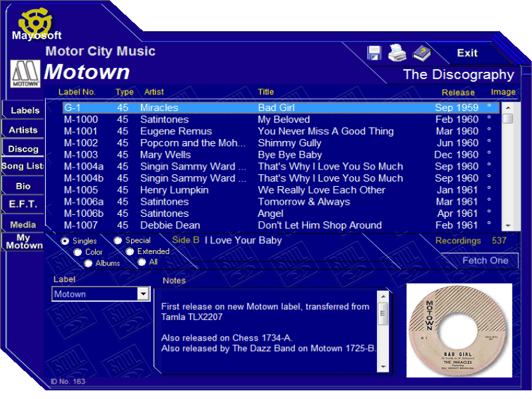Select the Color radio button
This screenshot has height=399, width=532.
(x=78, y=252)
